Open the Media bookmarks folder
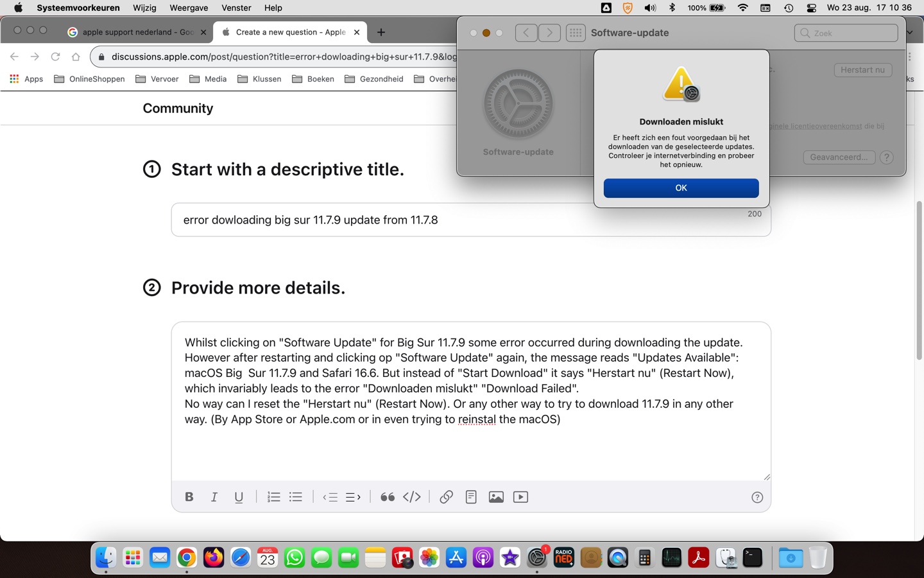This screenshot has width=924, height=578. click(209, 79)
